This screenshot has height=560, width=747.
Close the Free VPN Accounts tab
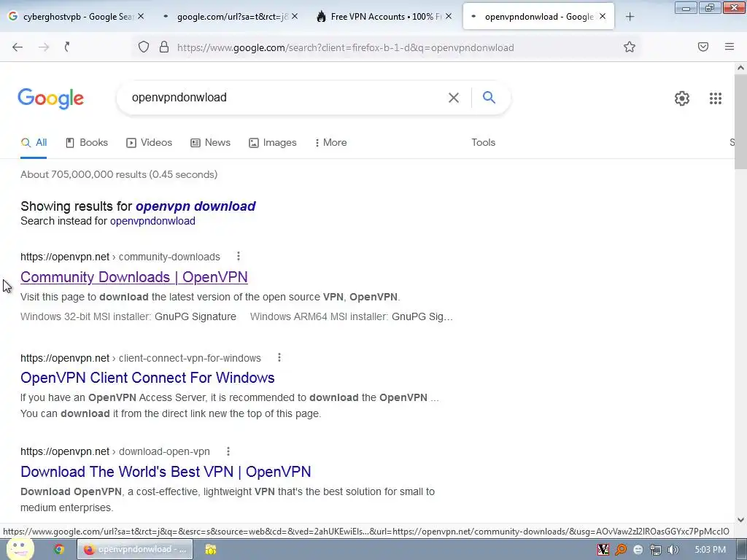pyautogui.click(x=449, y=16)
